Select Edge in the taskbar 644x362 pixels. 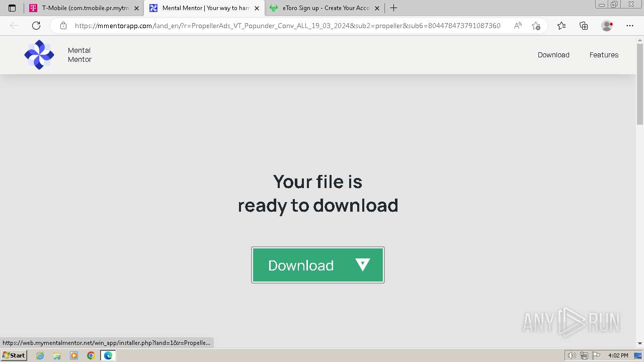pyautogui.click(x=108, y=355)
